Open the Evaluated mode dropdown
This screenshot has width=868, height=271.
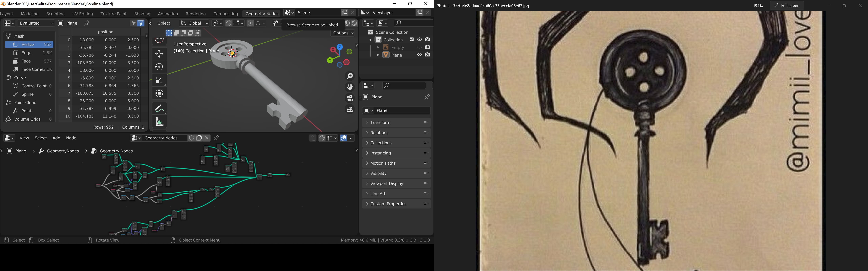[36, 23]
